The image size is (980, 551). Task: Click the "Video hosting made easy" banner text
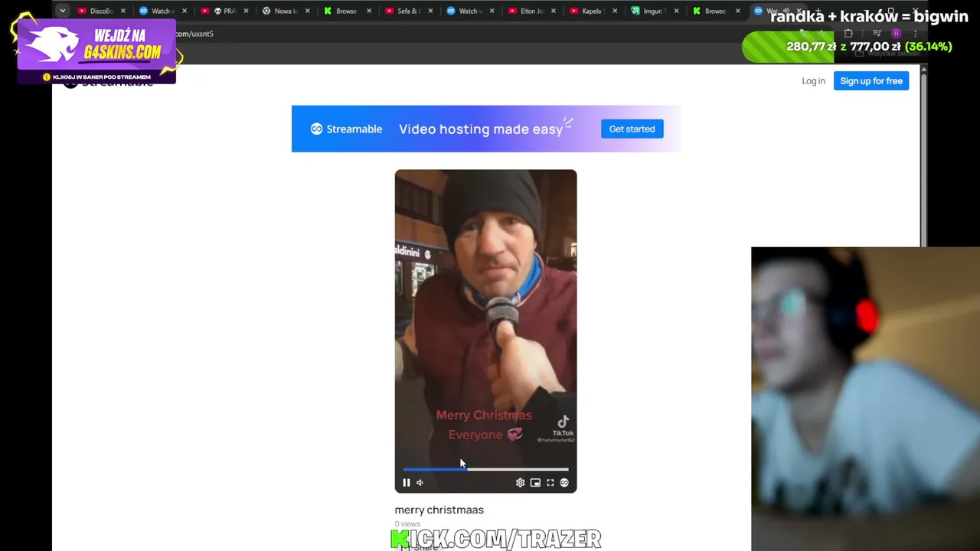point(481,129)
